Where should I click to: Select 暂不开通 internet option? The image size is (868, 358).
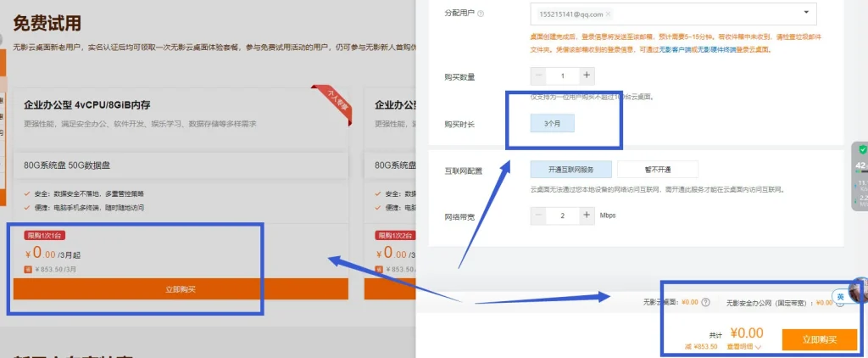click(x=658, y=170)
